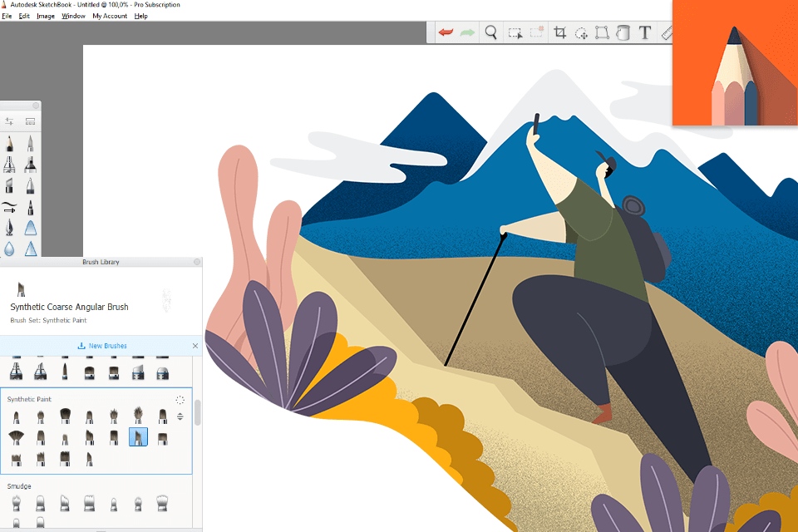Screen dimensions: 798x532
Task: Select the Zoom magnifier tool
Action: coord(491,33)
